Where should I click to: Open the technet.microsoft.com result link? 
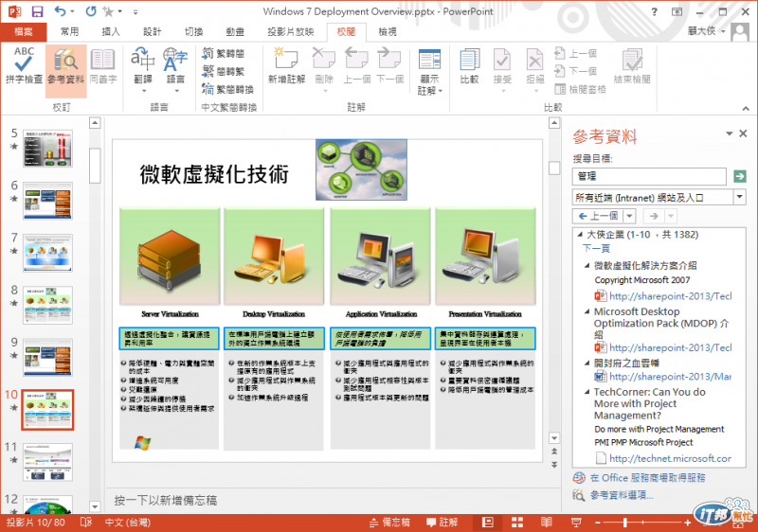670,458
